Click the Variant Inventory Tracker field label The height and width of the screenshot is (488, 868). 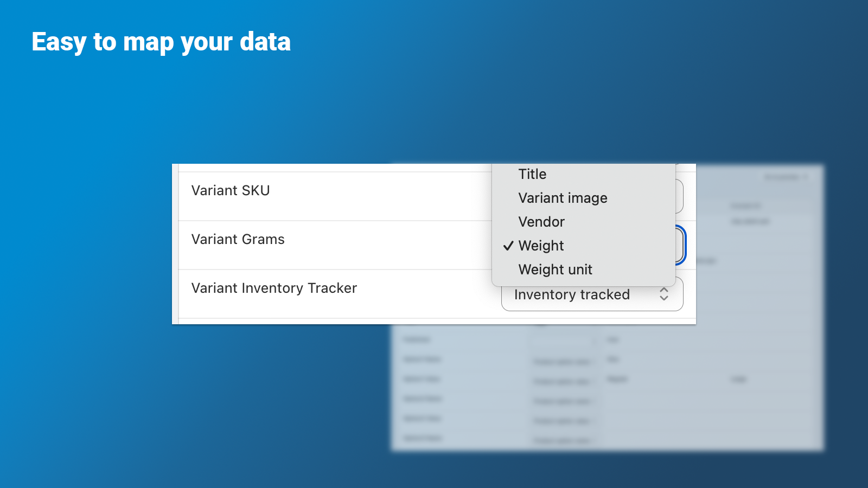274,288
